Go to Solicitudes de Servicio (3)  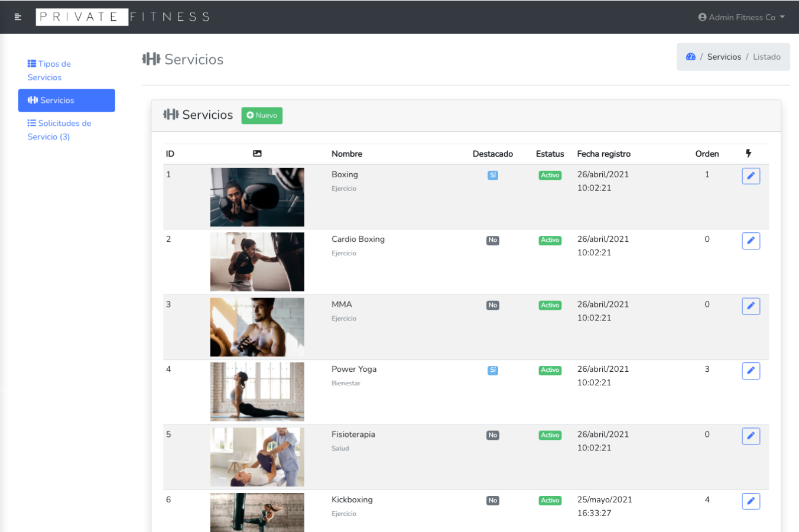(x=59, y=130)
